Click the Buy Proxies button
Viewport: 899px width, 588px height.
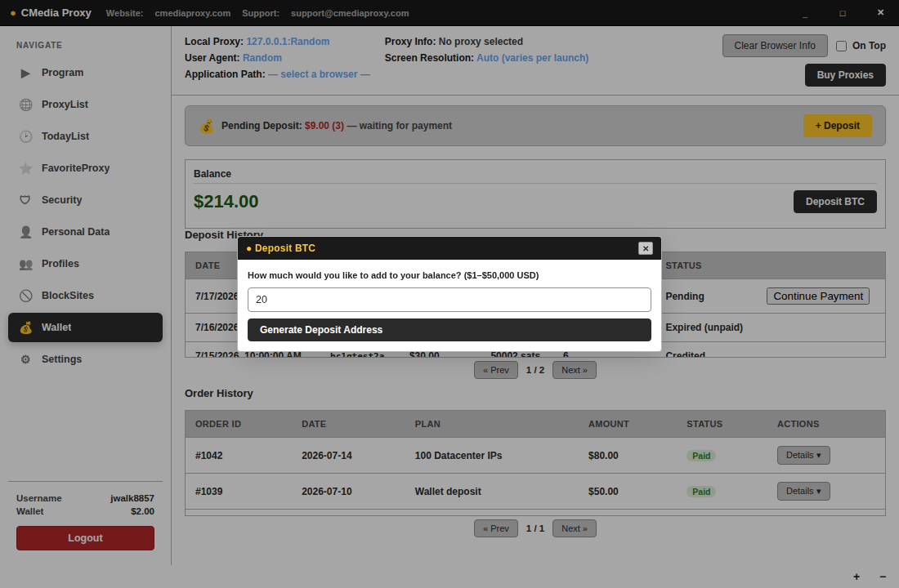coord(845,75)
